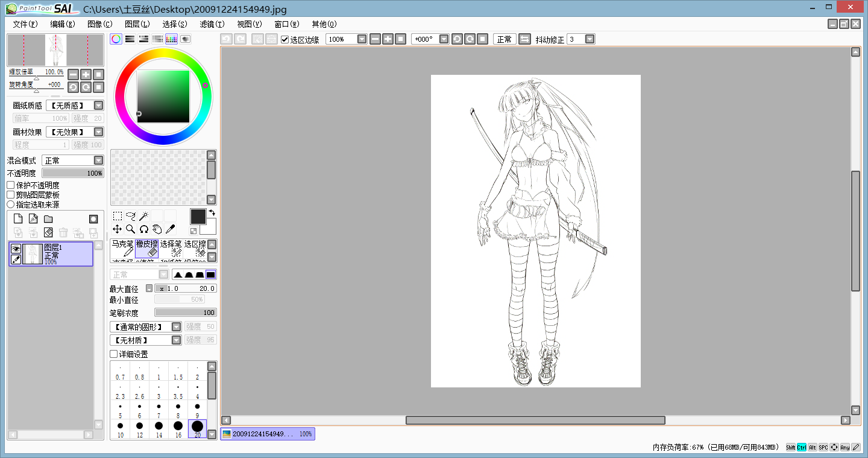868x458 pixels.
Task: Select the lasso selection tool
Action: (130, 216)
